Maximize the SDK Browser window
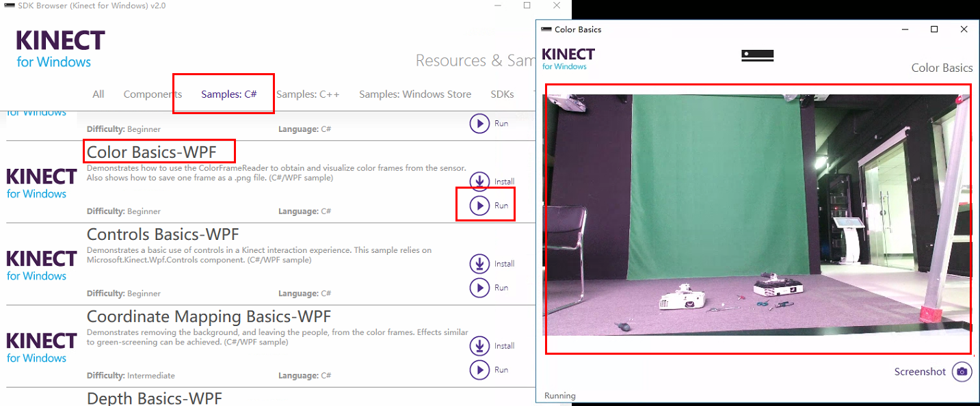The image size is (980, 406). pos(527,5)
